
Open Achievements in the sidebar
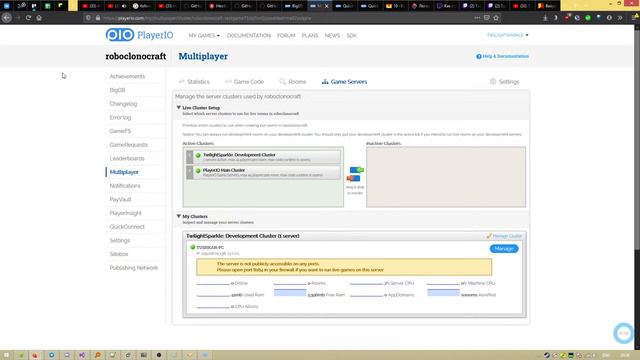pyautogui.click(x=127, y=76)
